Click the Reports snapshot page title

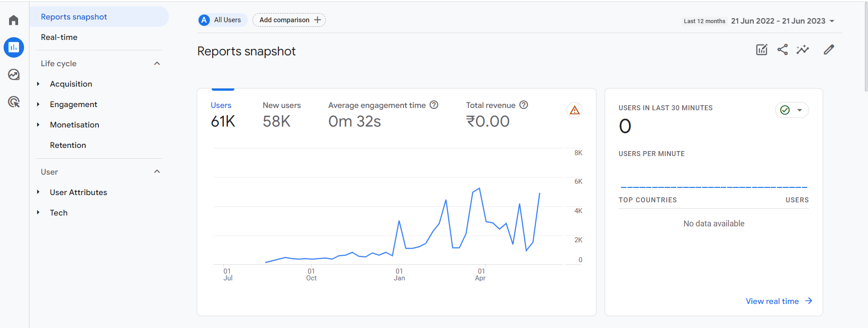tap(247, 51)
